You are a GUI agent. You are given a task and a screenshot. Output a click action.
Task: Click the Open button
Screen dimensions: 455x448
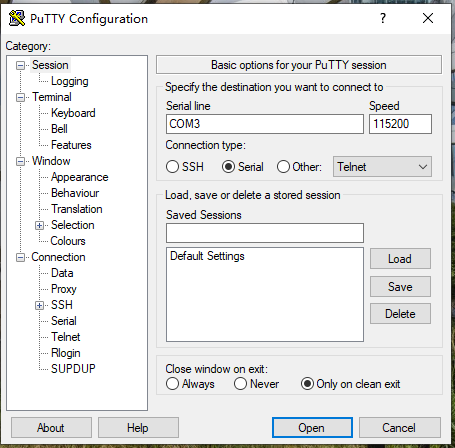tap(312, 428)
